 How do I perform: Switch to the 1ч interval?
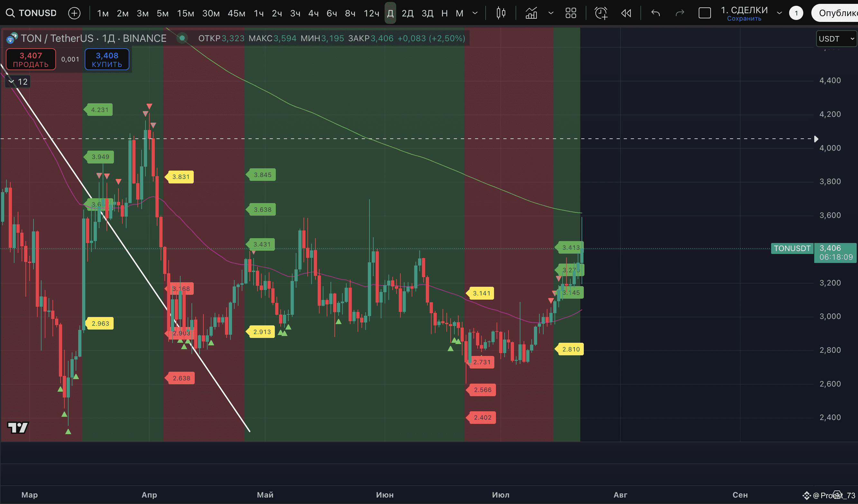[x=259, y=13]
